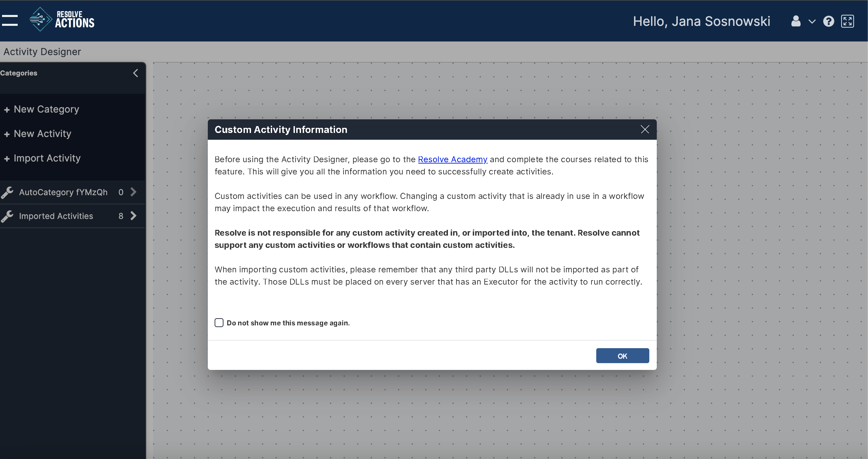Click the collapse categories panel arrow
Screen dimensions: 868x459
click(x=136, y=73)
